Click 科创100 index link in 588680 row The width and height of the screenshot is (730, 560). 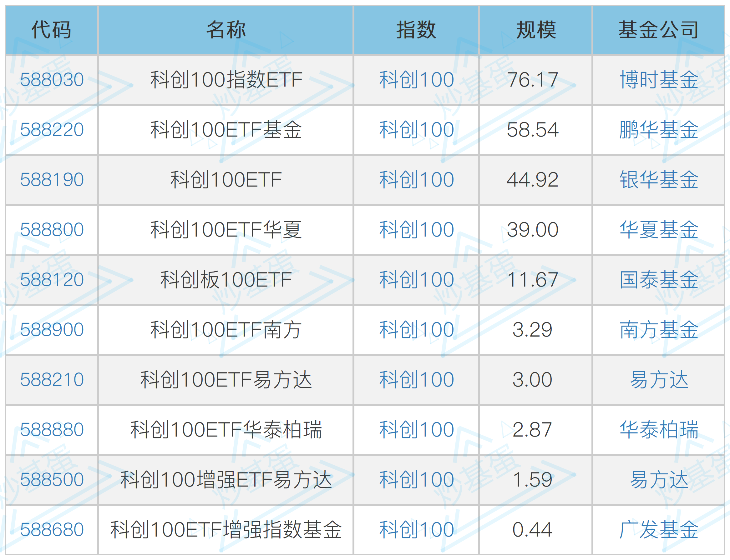[x=416, y=530]
